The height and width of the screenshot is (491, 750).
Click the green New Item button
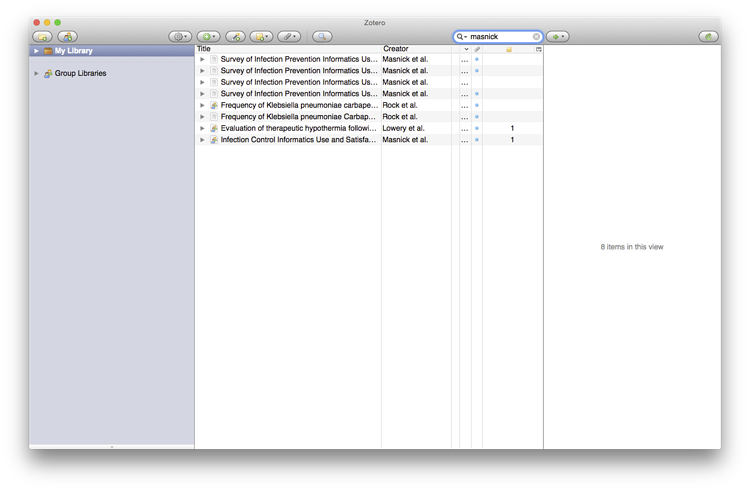point(208,37)
